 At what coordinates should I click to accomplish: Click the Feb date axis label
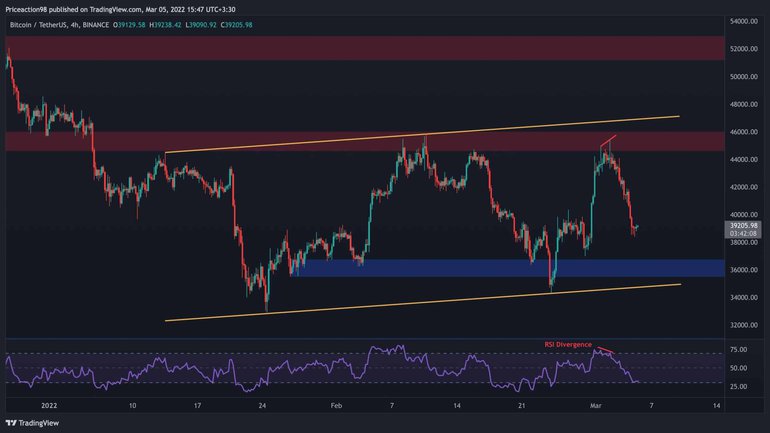coord(336,406)
